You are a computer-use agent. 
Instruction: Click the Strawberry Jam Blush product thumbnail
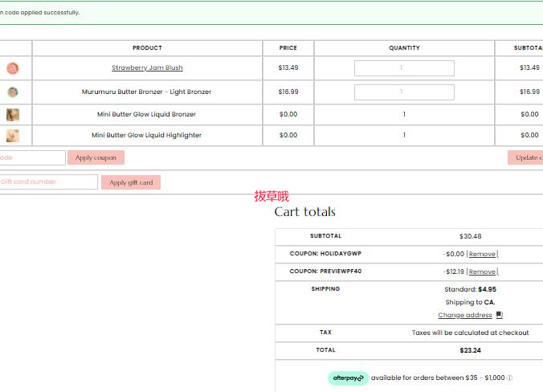(13, 68)
